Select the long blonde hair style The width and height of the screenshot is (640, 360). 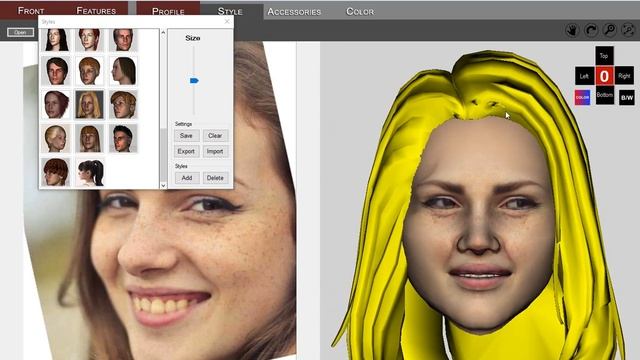coord(89,105)
